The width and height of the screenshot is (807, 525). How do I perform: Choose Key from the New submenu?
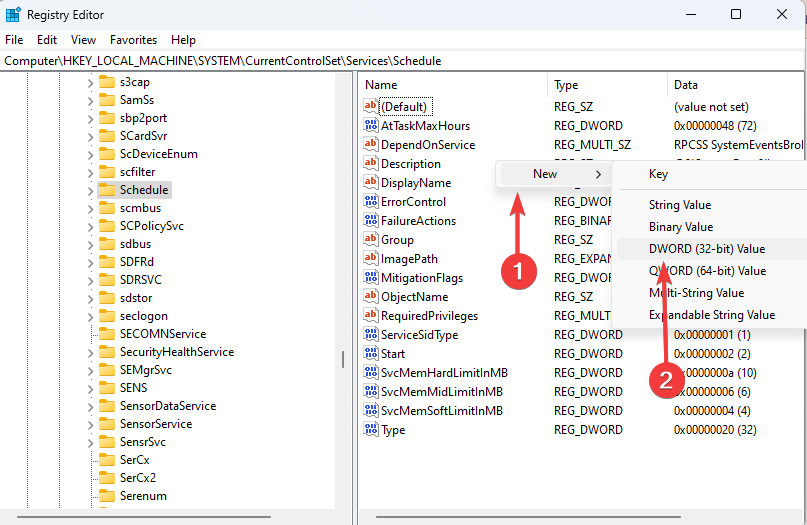pyautogui.click(x=711, y=174)
